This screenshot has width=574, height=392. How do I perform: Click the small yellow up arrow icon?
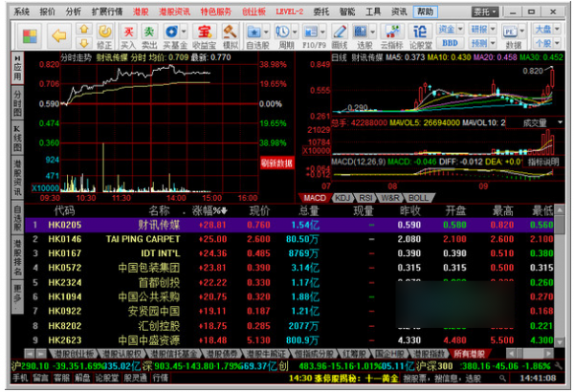tap(84, 29)
